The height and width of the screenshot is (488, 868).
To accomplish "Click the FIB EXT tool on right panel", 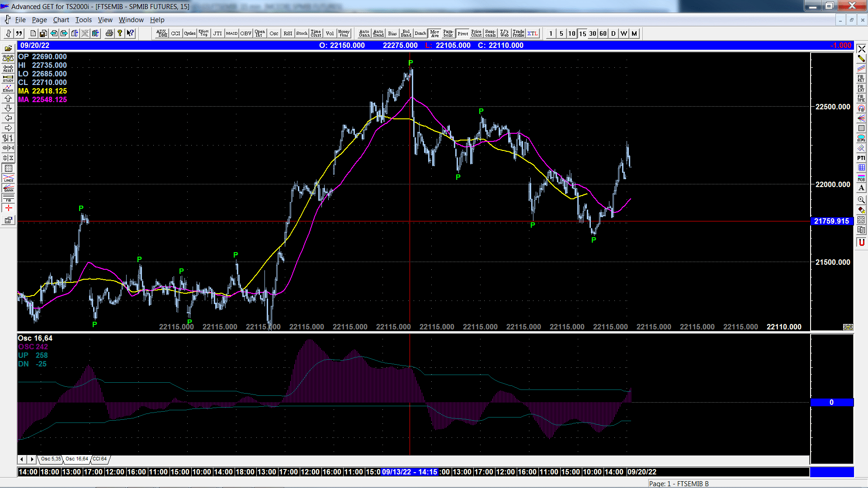I will (x=861, y=88).
